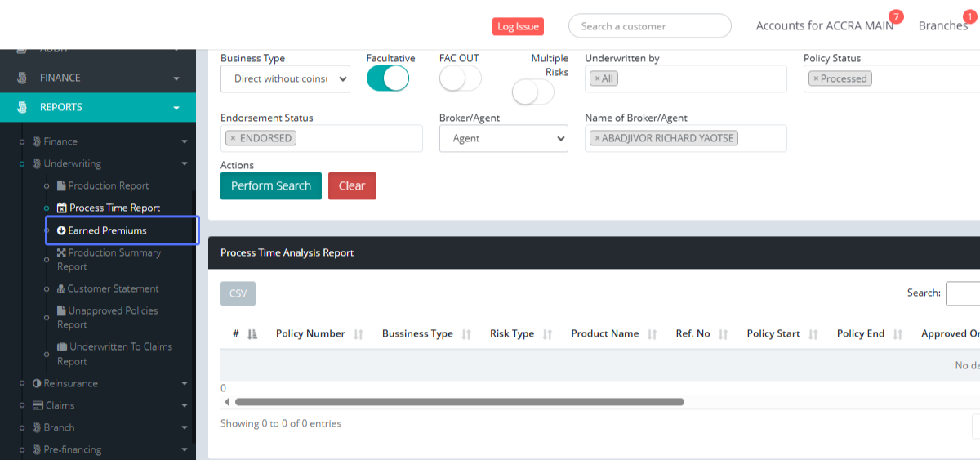Sort table by Policy Number column

[x=310, y=333]
